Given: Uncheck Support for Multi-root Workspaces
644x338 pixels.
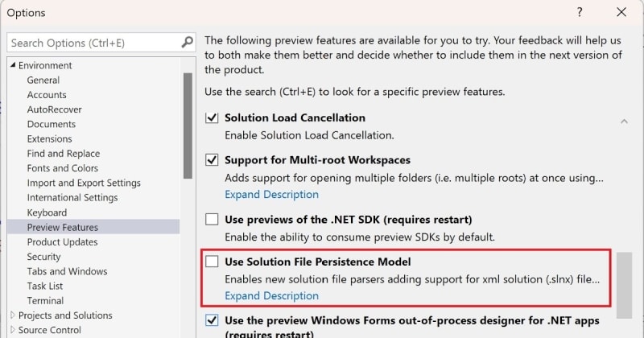Looking at the screenshot, I should click(213, 160).
